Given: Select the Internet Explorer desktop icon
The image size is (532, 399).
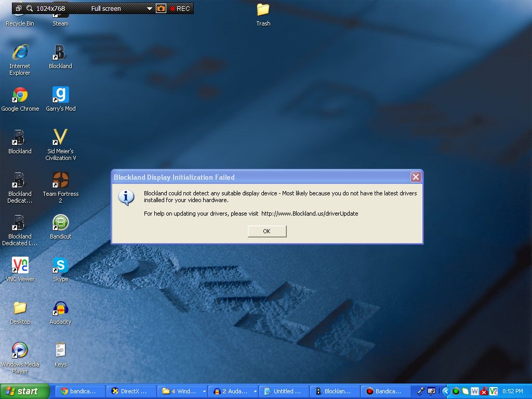Looking at the screenshot, I should [x=20, y=60].
